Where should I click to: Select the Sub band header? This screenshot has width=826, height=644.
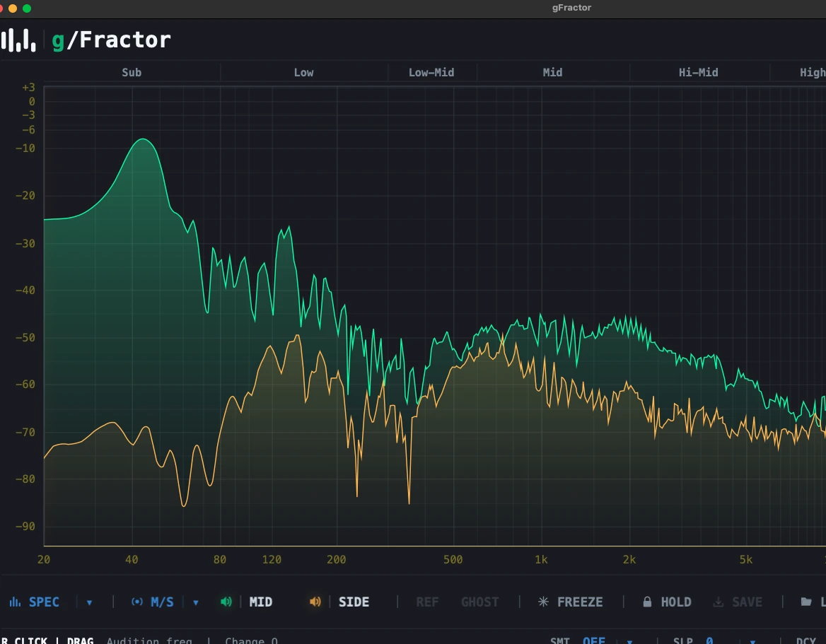[132, 72]
